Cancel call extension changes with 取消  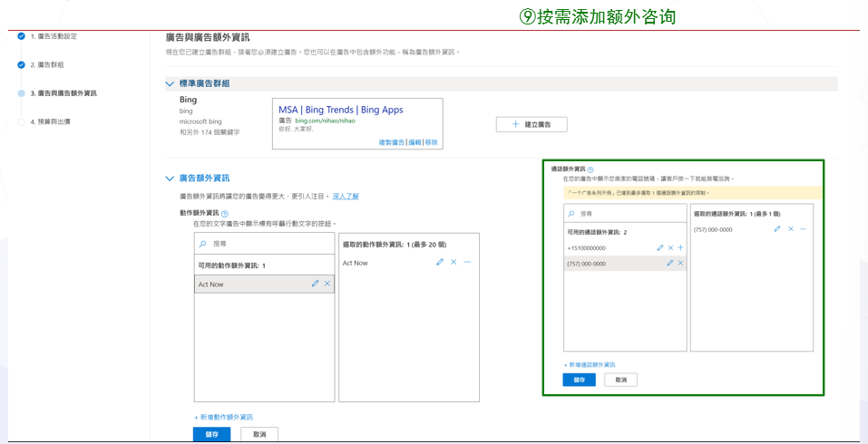pos(620,380)
